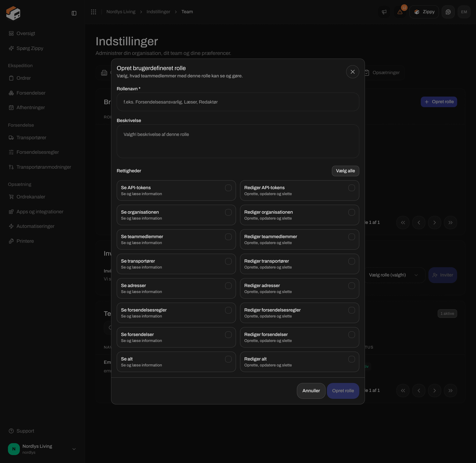Open announcements megaphone icon
The image size is (476, 463).
(x=384, y=12)
